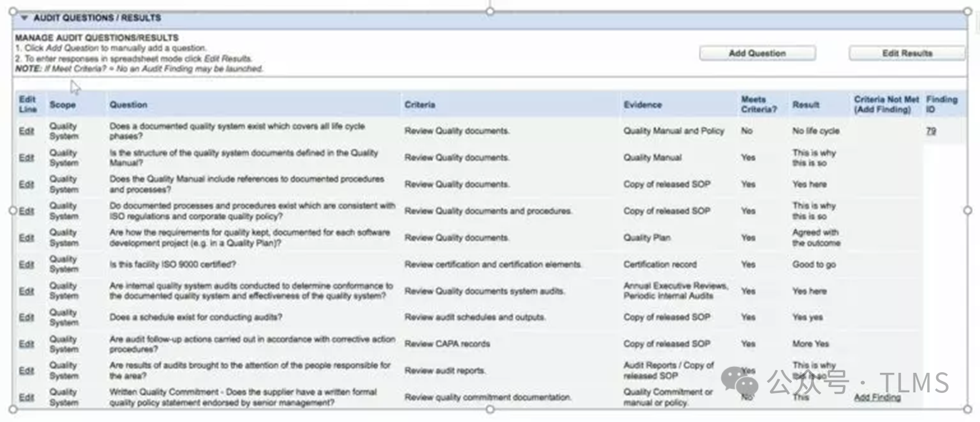Select the 'Review audit reports.' criteria cell

tap(445, 370)
